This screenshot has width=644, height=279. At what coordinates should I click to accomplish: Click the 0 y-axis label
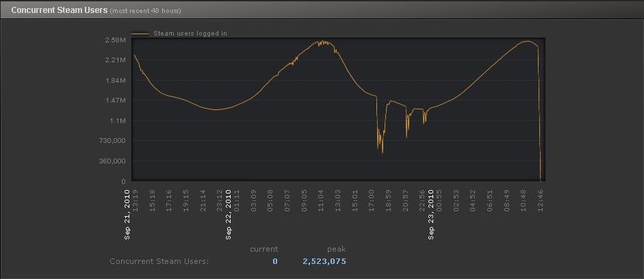123,181
